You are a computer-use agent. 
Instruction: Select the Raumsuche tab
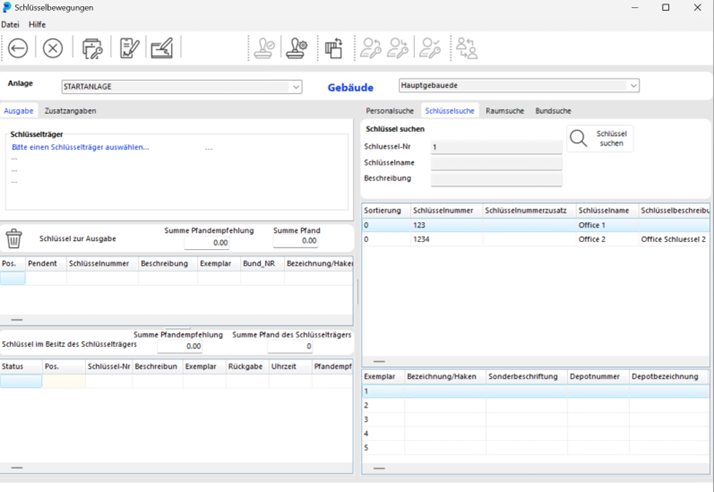click(x=504, y=111)
